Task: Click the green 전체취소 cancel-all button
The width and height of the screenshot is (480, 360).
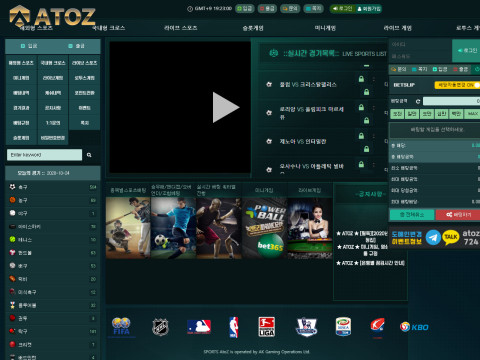Action: [412, 215]
